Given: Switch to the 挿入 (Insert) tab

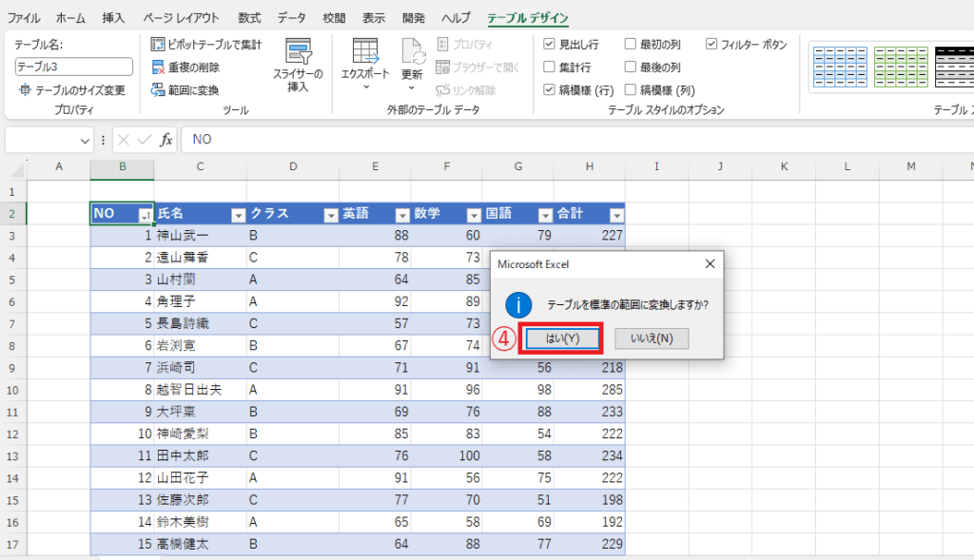Looking at the screenshot, I should [113, 18].
